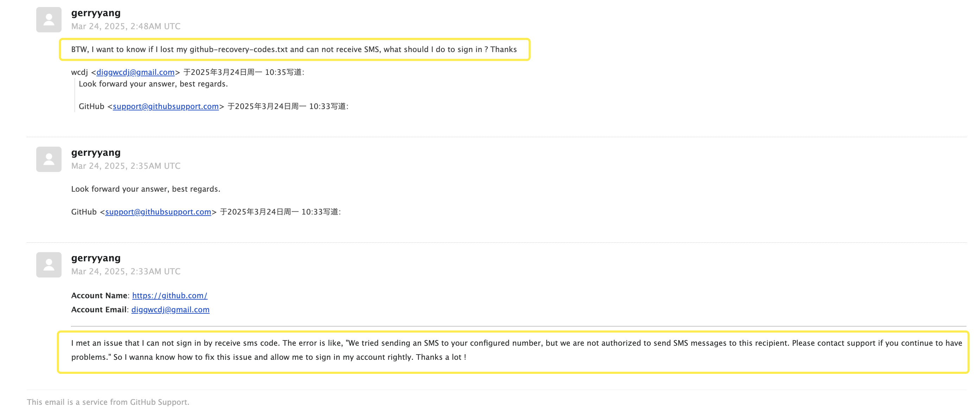Click the highlighted github-recovery-codes.txt question text
The image size is (980, 415).
click(x=294, y=50)
